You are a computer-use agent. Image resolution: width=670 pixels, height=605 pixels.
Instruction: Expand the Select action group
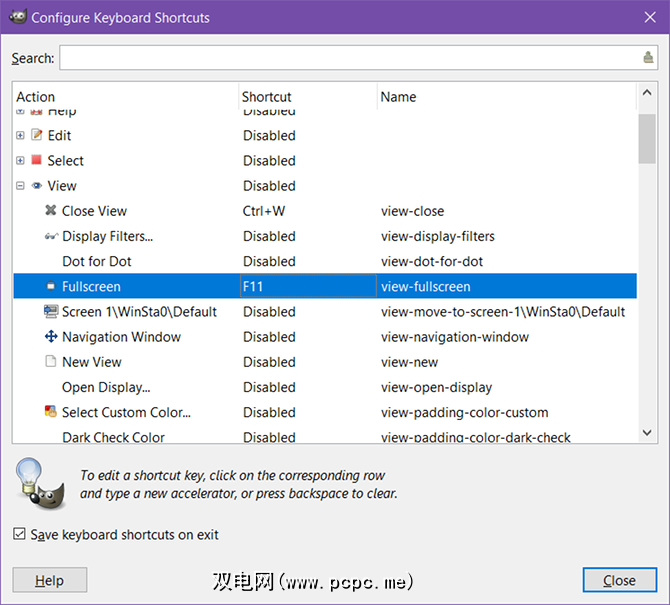click(20, 161)
